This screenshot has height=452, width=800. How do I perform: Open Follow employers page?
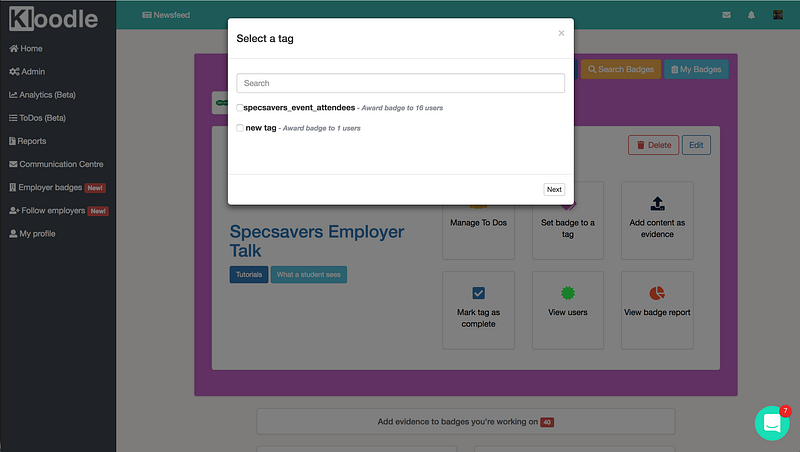pos(59,211)
